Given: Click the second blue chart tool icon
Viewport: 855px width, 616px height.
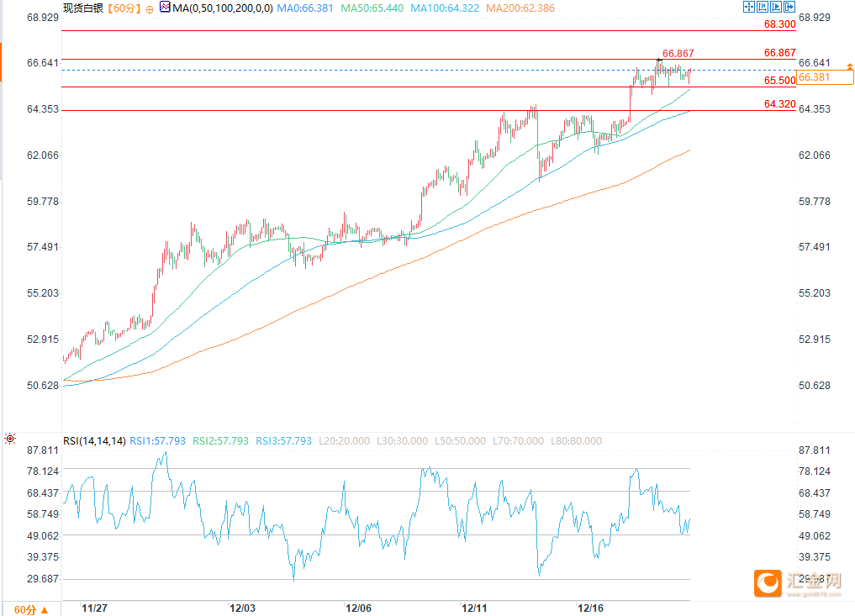Looking at the screenshot, I should pos(762,8).
